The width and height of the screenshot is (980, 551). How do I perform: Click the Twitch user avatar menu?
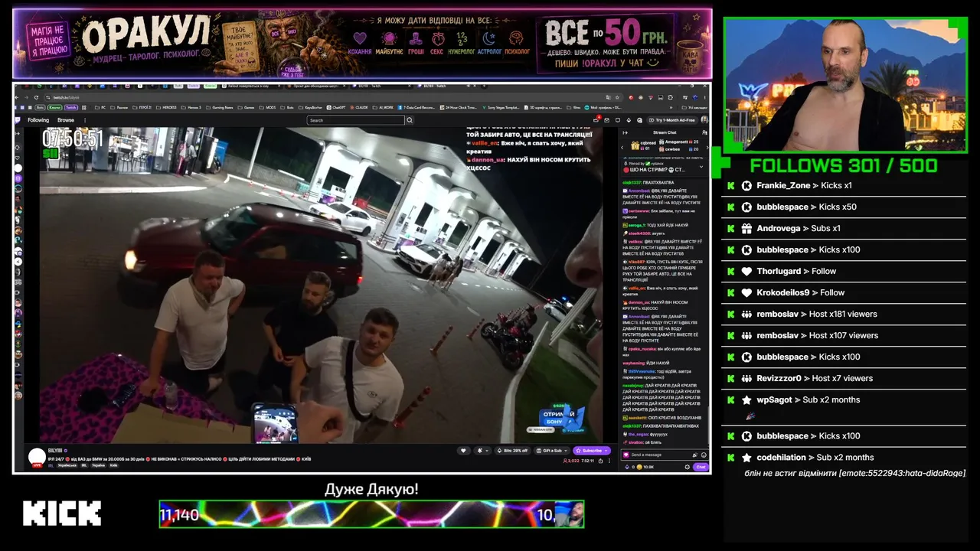(x=704, y=120)
